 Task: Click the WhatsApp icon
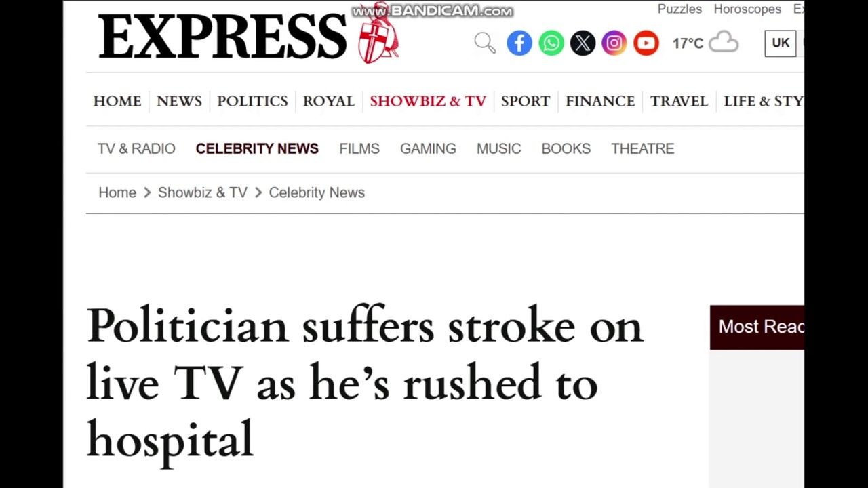tap(551, 43)
